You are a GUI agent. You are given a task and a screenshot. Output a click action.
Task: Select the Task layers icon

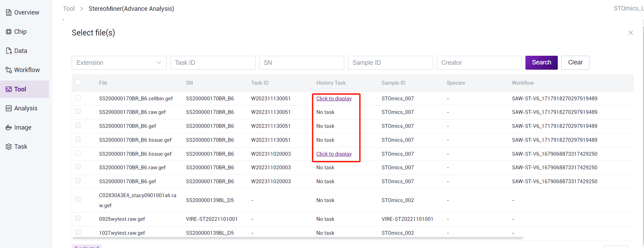pyautogui.click(x=9, y=147)
